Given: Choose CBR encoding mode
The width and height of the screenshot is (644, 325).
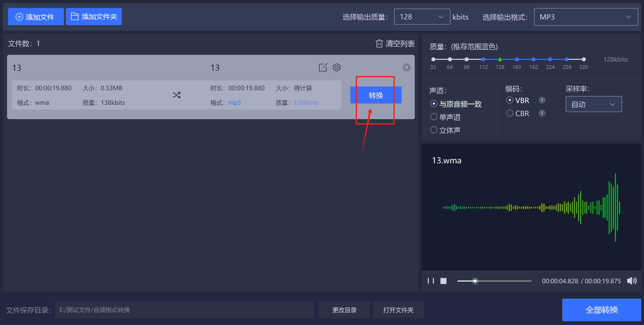Looking at the screenshot, I should [x=510, y=113].
